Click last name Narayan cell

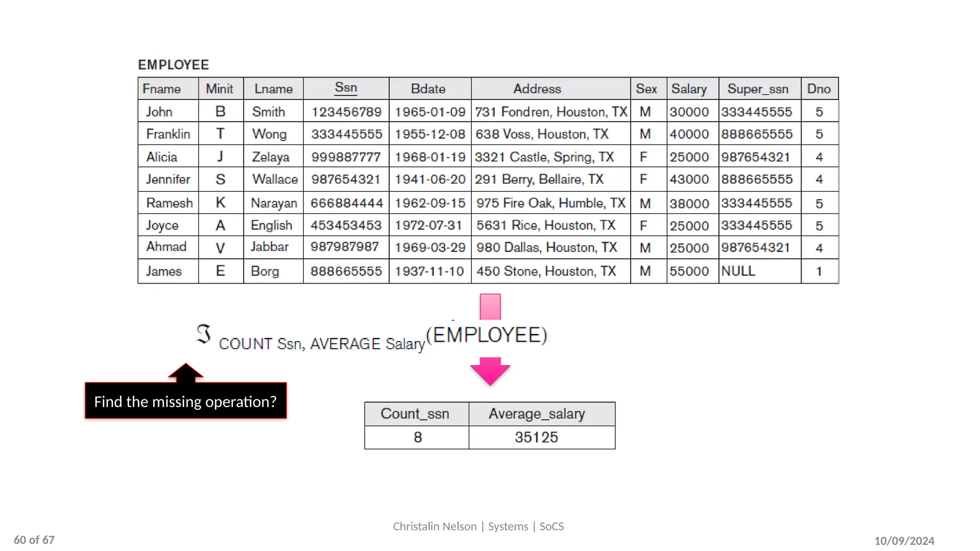274,203
